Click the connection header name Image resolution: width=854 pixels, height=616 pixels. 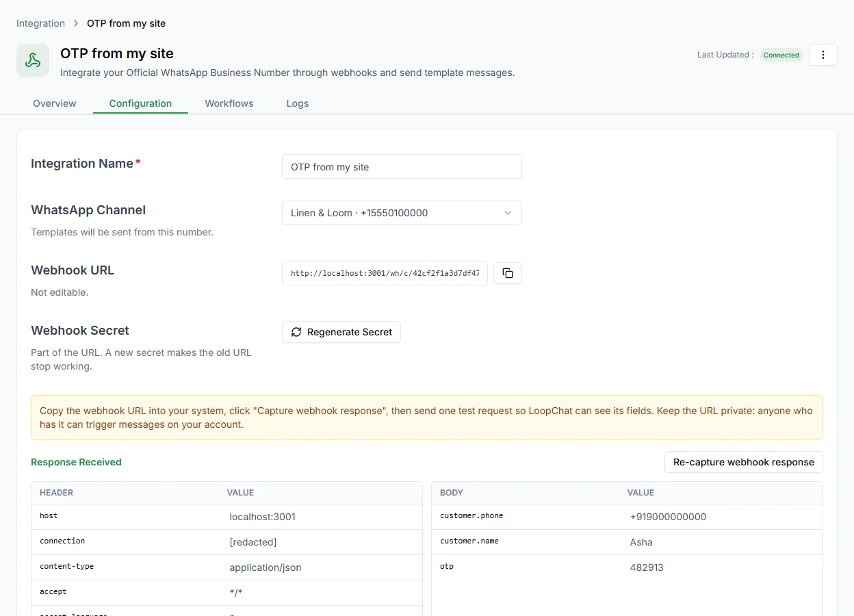coord(62,541)
